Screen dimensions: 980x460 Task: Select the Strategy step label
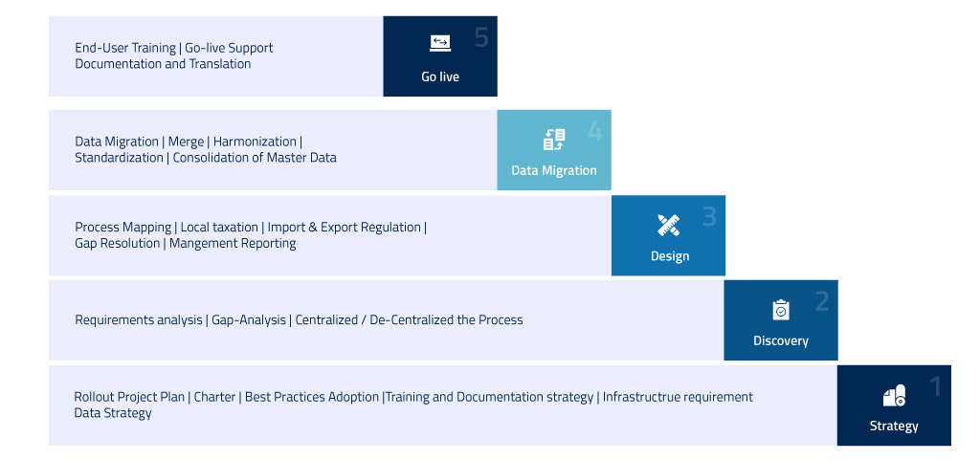pos(894,426)
